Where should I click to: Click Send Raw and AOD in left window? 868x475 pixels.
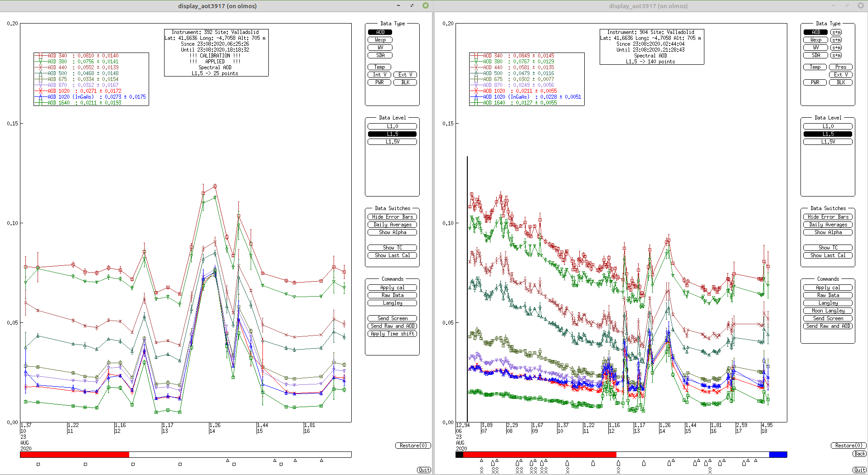(392, 326)
